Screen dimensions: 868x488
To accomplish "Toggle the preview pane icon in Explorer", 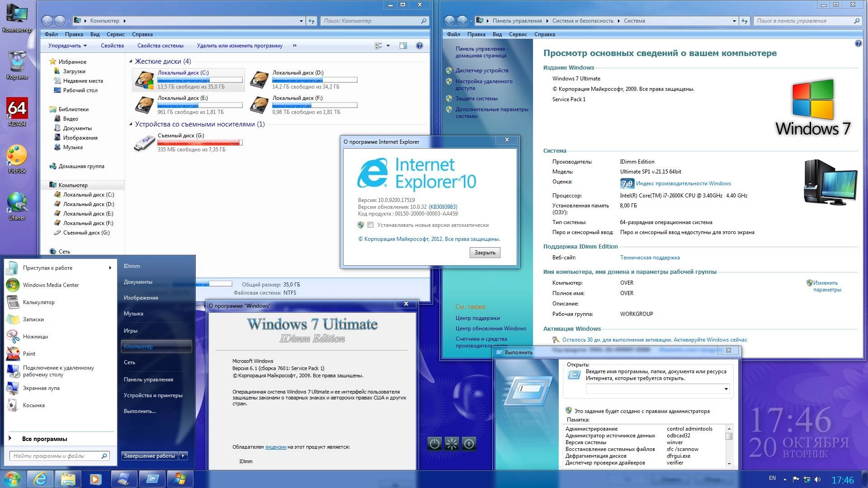I will click(x=403, y=46).
